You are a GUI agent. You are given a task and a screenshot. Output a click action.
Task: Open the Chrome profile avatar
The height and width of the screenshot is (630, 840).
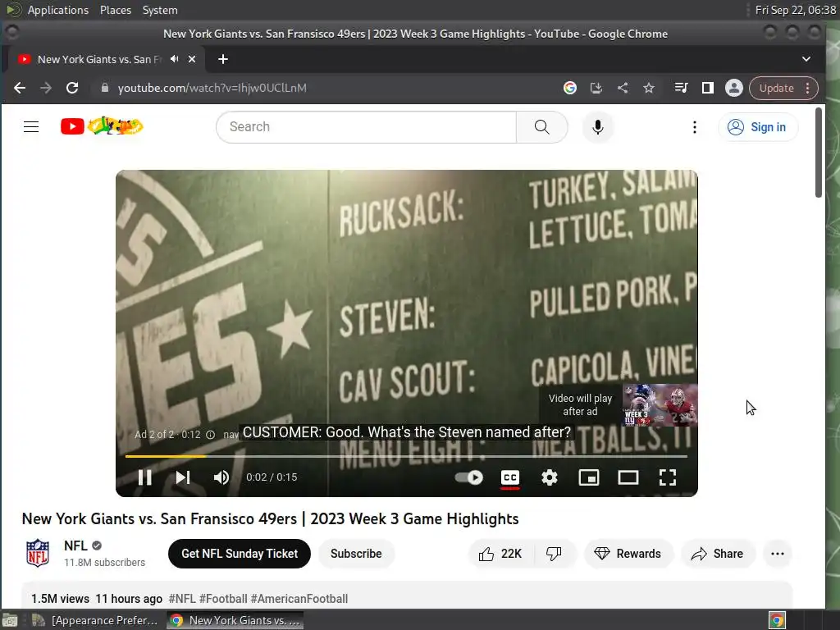(734, 88)
